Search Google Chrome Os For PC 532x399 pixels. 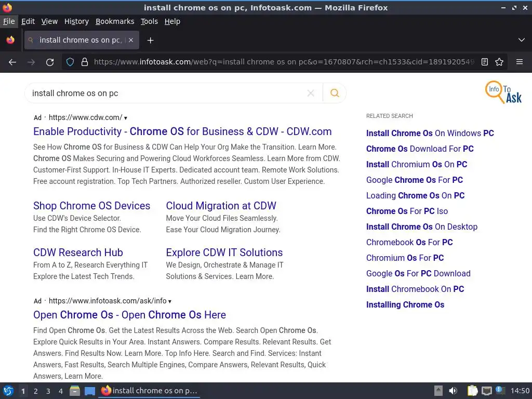point(414,180)
